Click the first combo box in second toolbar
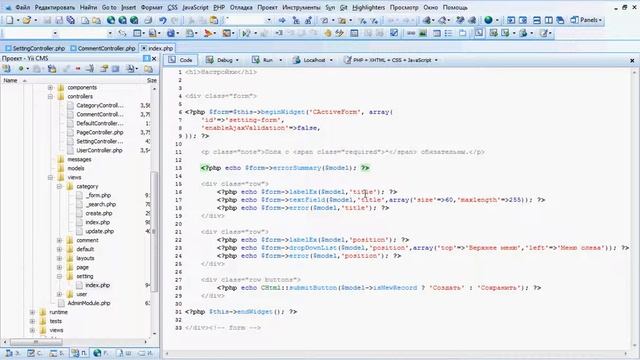This screenshot has width=640, height=360. tap(29, 33)
